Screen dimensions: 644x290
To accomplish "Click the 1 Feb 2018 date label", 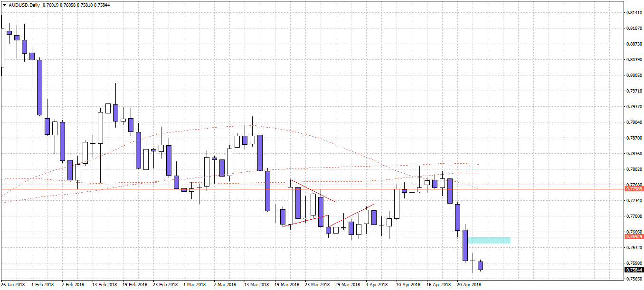I will tap(43, 285).
